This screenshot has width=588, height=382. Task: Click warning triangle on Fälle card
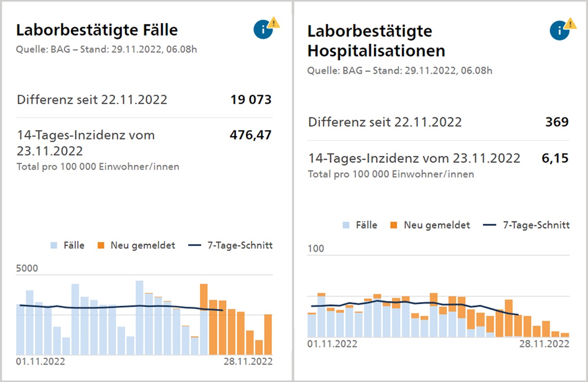coord(274,22)
